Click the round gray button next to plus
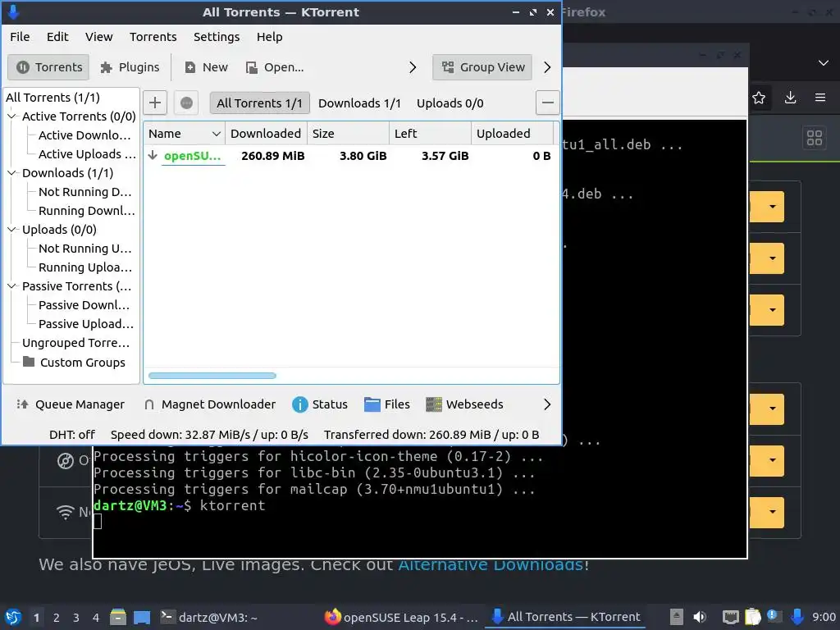The height and width of the screenshot is (630, 840). pyautogui.click(x=186, y=103)
